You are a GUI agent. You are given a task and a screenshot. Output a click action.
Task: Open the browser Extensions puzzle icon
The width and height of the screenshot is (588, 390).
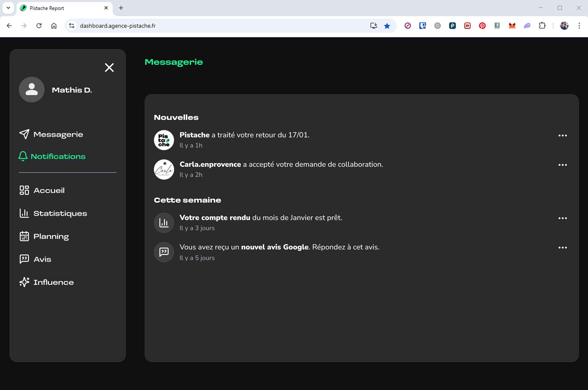coord(542,26)
